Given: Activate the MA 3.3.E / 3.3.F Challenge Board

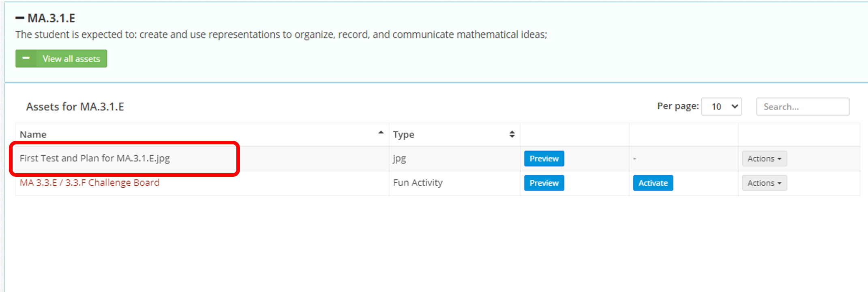Looking at the screenshot, I should [x=653, y=183].
